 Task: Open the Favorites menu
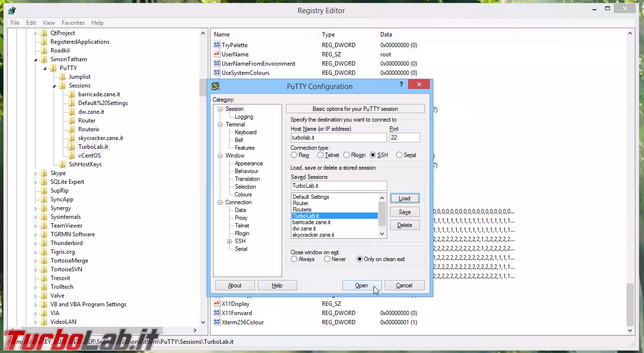(x=73, y=22)
